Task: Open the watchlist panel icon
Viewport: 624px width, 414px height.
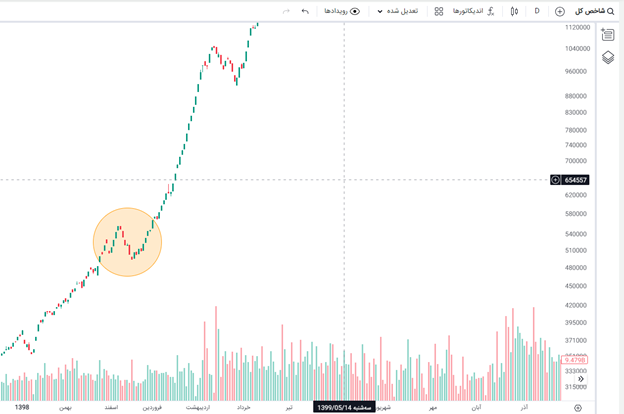Action: [608, 35]
